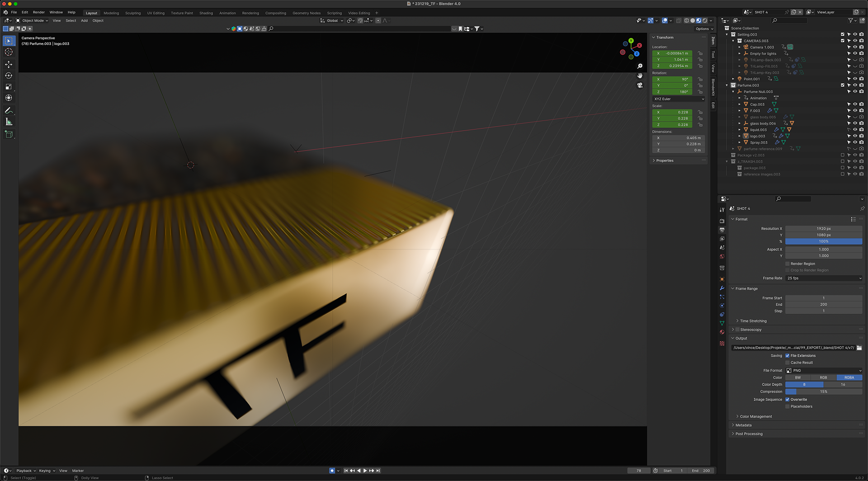
Task: Pick the Scale tool
Action: point(9,87)
